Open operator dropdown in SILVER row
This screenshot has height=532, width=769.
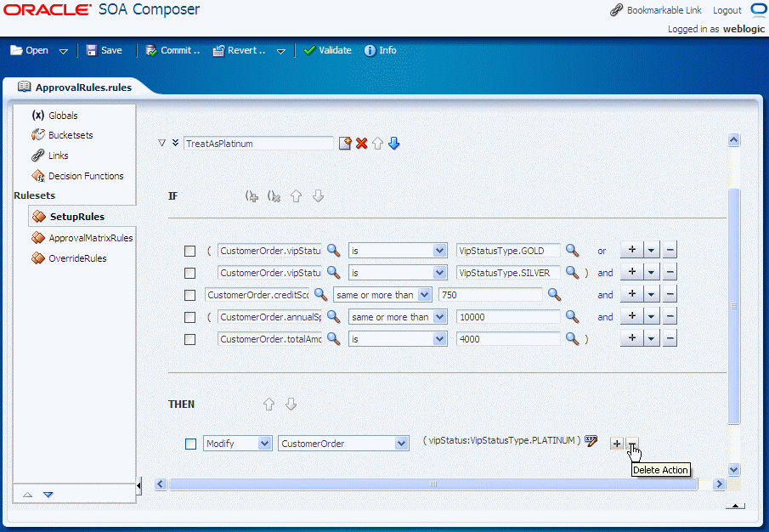[439, 273]
